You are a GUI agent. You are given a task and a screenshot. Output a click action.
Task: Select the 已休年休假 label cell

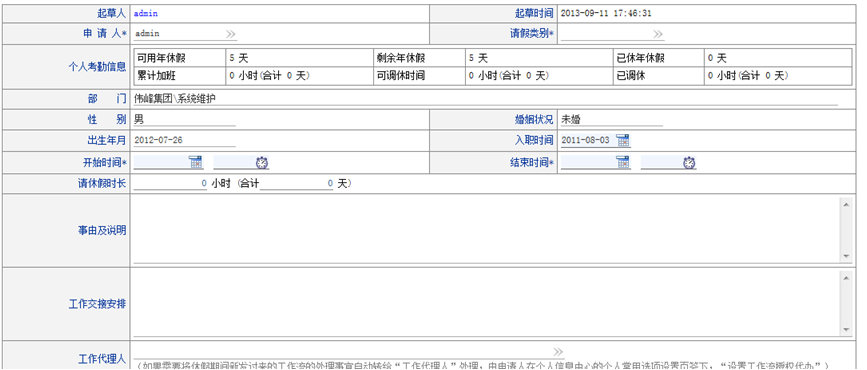pyautogui.click(x=659, y=58)
